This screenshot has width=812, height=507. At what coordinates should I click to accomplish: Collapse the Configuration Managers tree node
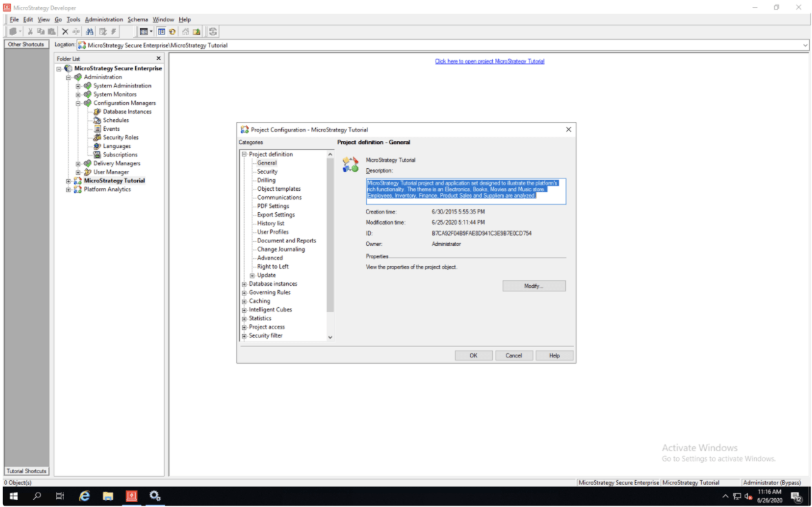click(x=78, y=103)
